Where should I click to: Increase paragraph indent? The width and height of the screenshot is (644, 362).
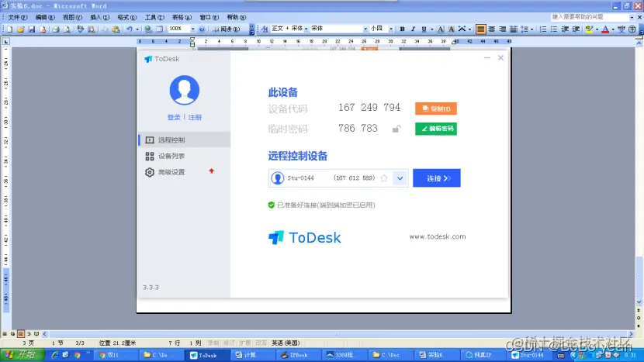click(x=576, y=29)
